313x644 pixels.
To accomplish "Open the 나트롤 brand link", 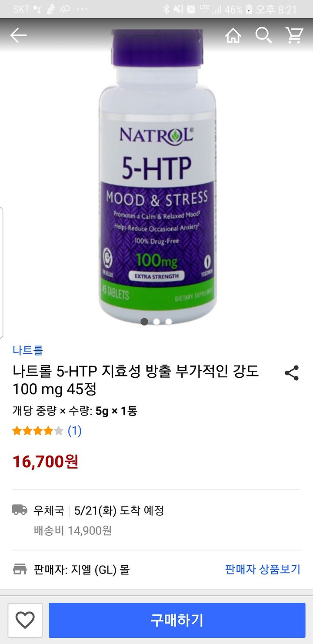I will coord(28,350).
